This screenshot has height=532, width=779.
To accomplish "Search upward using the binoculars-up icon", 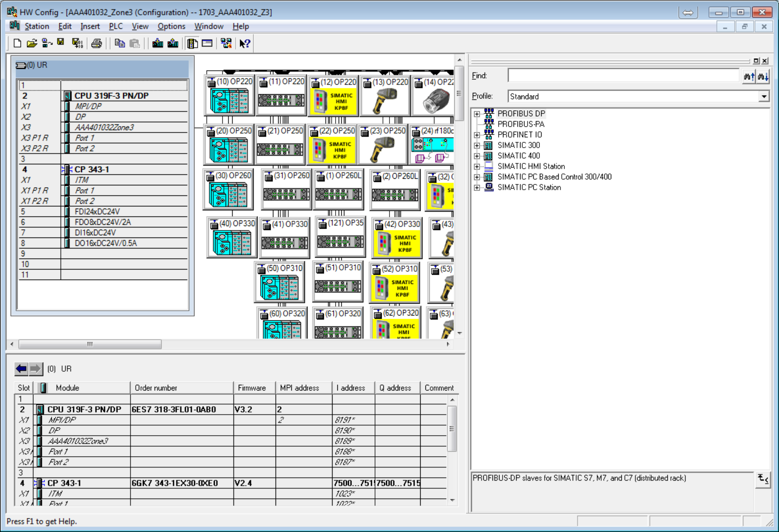I will (749, 76).
